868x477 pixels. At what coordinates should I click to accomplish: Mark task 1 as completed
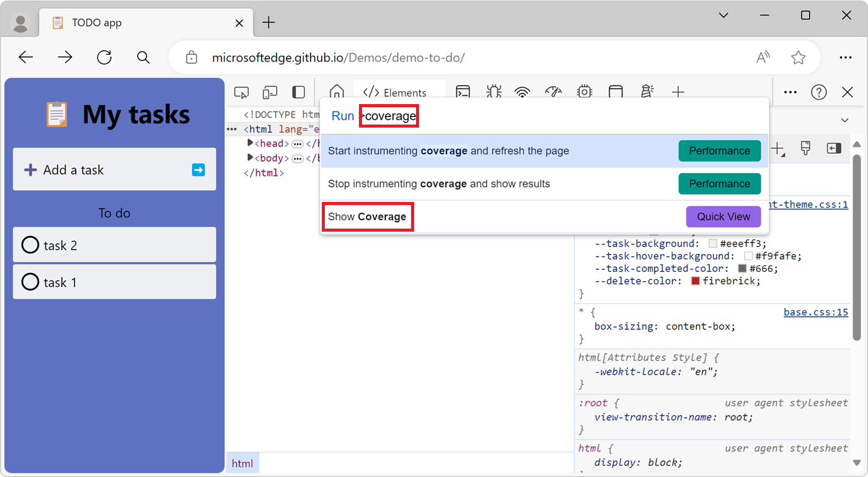click(30, 282)
